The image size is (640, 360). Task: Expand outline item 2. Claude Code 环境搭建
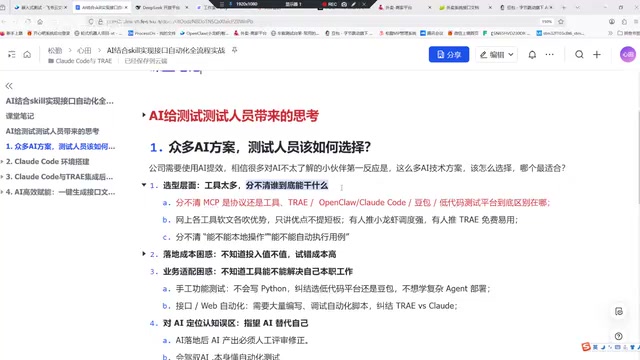pyautogui.click(x=2, y=162)
